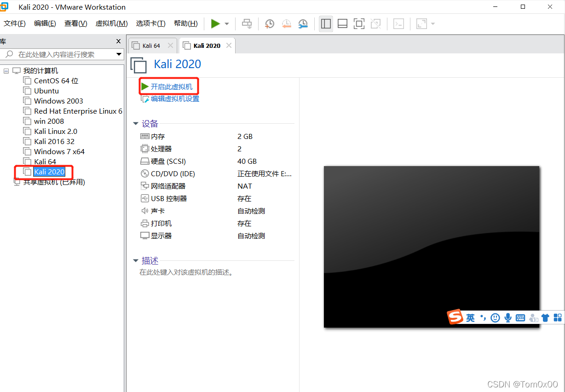Image resolution: width=565 pixels, height=392 pixels.
Task: Click the 处理器 device row
Action: coord(216,149)
